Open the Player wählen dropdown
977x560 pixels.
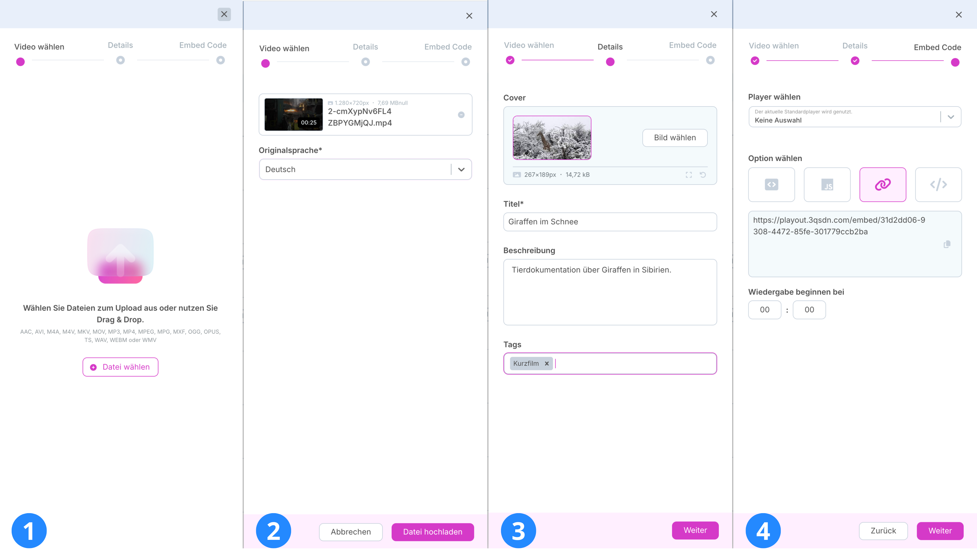951,117
